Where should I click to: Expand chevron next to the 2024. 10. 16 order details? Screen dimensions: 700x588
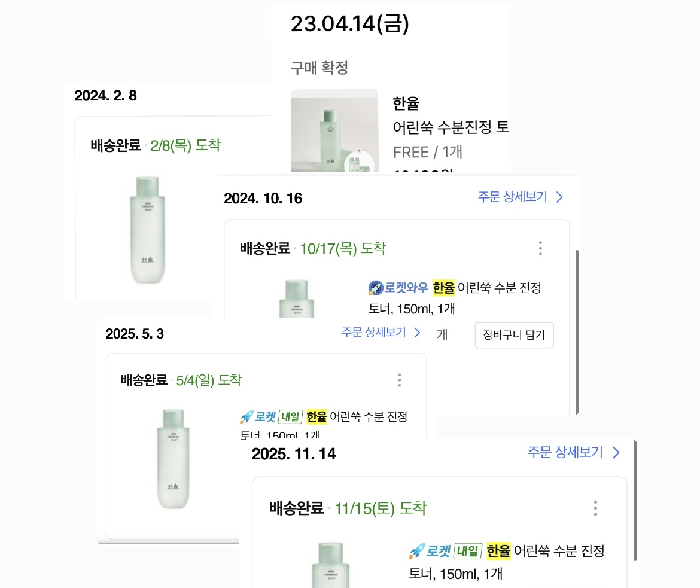click(x=559, y=197)
